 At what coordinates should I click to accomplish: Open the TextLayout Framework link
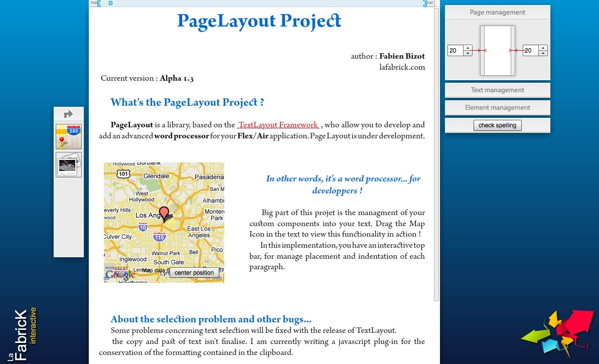278,125
